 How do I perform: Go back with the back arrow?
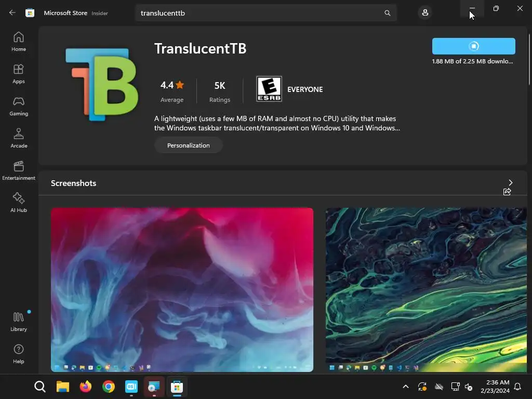[12, 13]
